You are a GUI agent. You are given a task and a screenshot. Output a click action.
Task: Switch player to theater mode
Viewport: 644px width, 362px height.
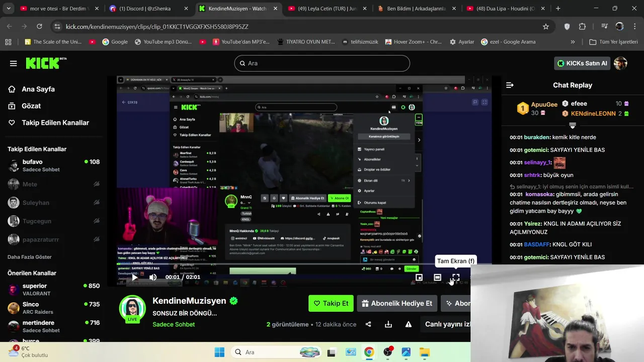(x=437, y=277)
